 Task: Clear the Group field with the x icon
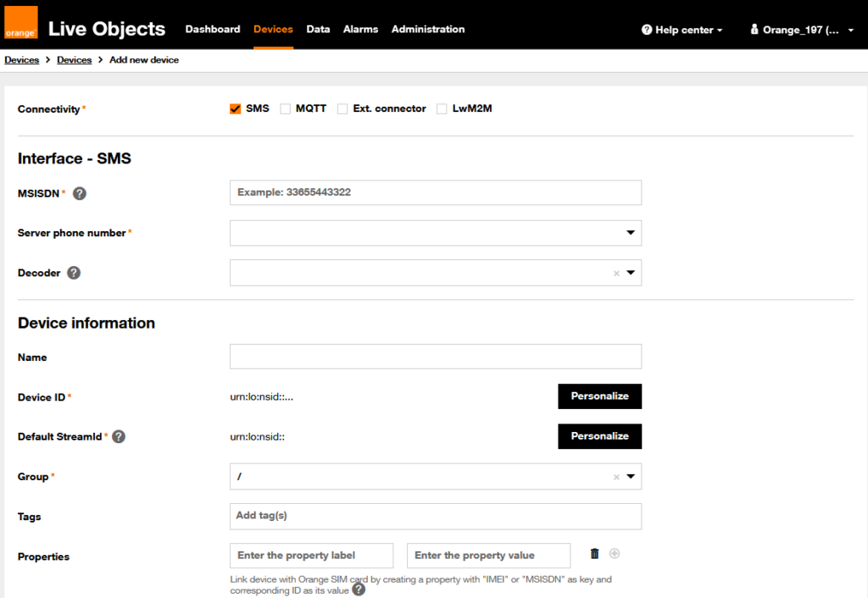[x=616, y=477]
